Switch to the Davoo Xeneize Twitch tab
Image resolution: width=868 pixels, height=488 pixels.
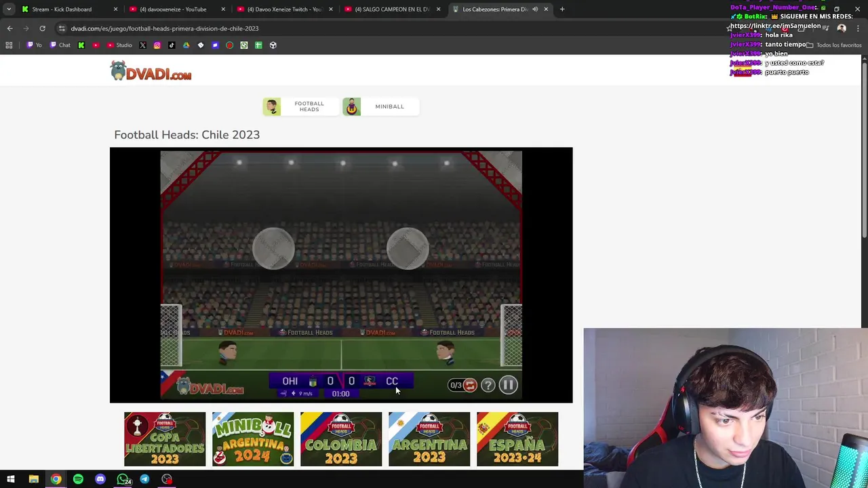coord(284,9)
